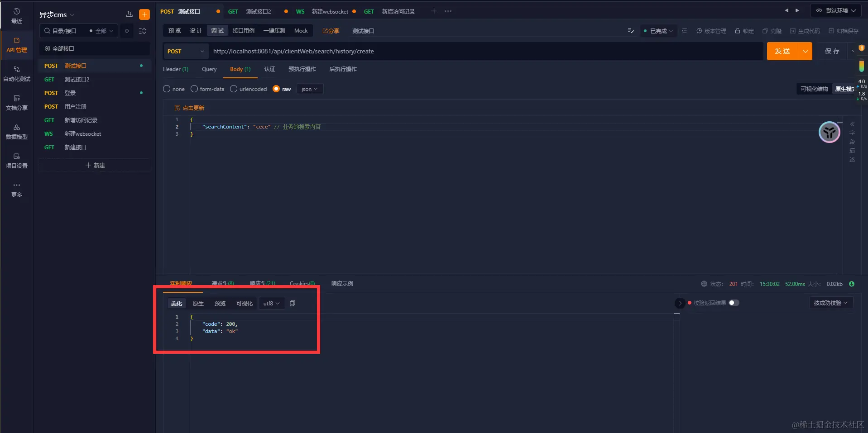Click the edit description icon left of 已完成
Image resolution: width=868 pixels, height=433 pixels.
click(x=630, y=31)
